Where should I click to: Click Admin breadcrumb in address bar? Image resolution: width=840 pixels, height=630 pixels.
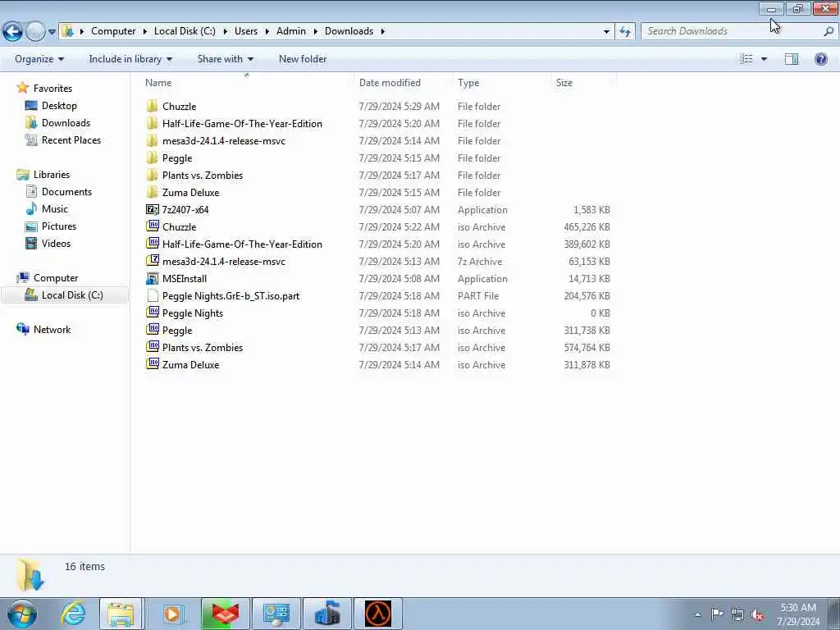(x=291, y=31)
